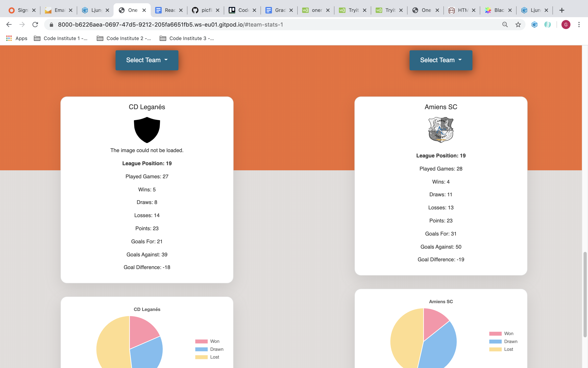Open Code Institute 2 bookmark folder
The width and height of the screenshot is (588, 368).
point(124,38)
